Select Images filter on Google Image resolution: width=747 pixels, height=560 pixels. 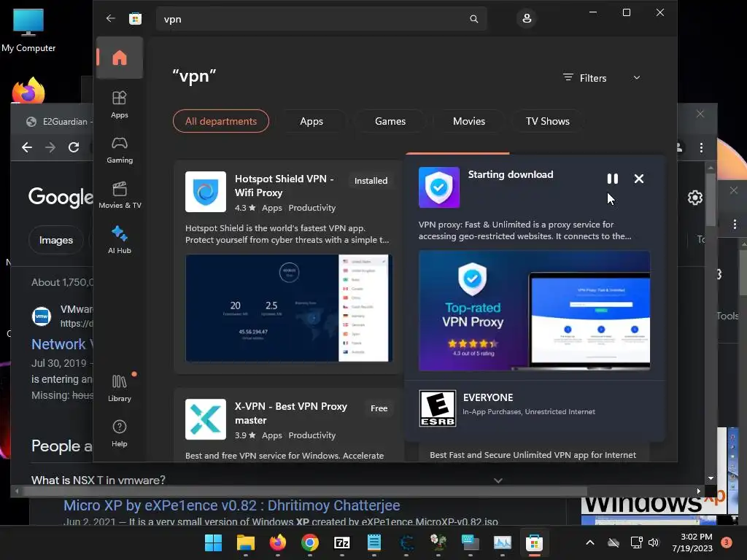click(55, 240)
